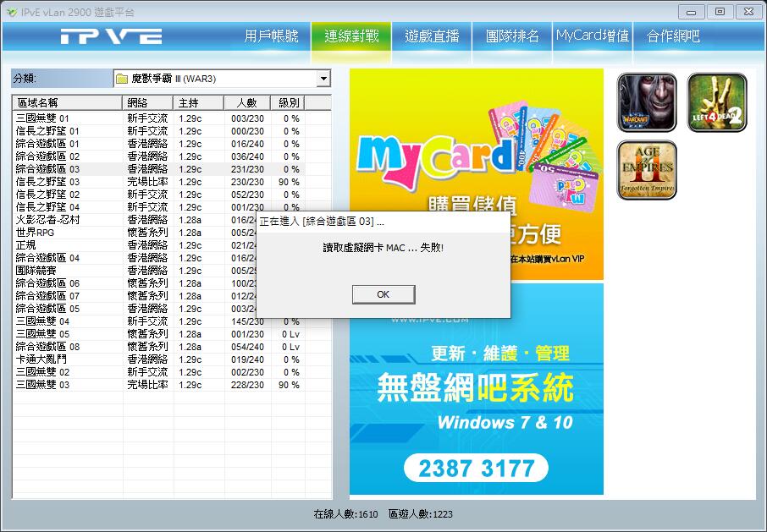
Task: Open the 遊戲直播 tab
Action: (432, 36)
